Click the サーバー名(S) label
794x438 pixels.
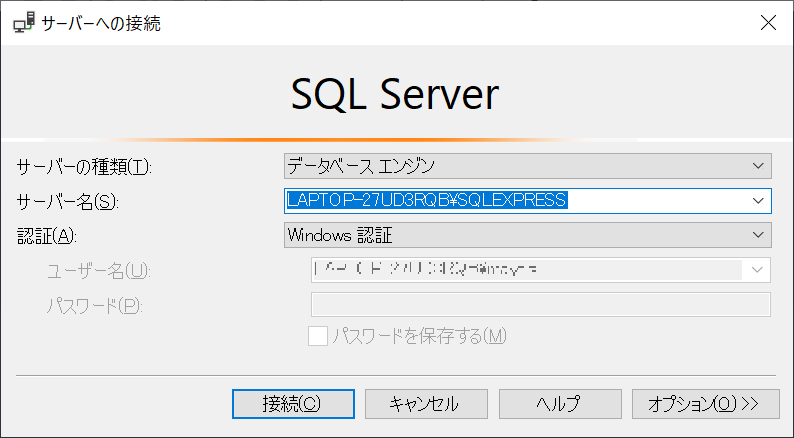point(67,202)
